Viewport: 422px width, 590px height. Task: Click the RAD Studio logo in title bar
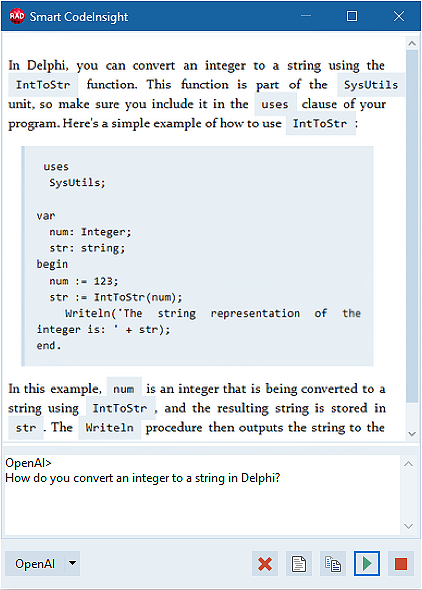point(17,16)
